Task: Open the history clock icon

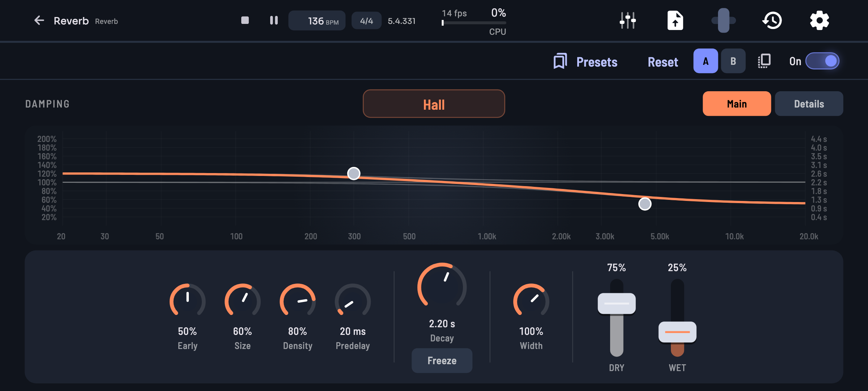Action: (x=772, y=20)
